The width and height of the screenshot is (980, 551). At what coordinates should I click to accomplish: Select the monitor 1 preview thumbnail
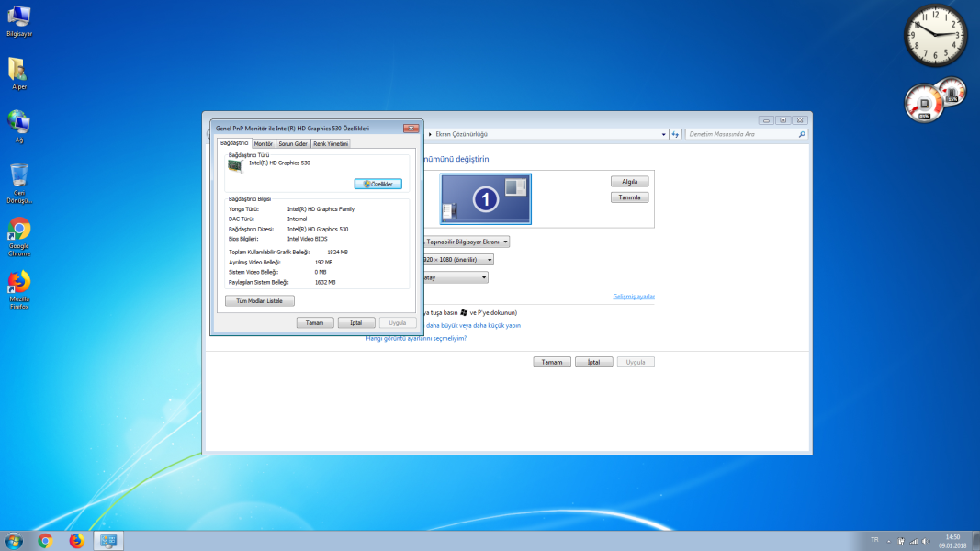point(485,199)
